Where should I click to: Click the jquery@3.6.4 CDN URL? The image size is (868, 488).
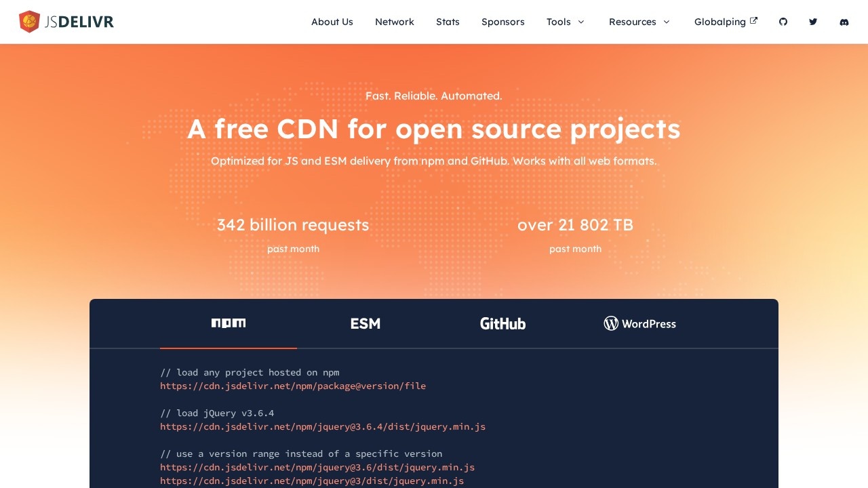pos(323,427)
